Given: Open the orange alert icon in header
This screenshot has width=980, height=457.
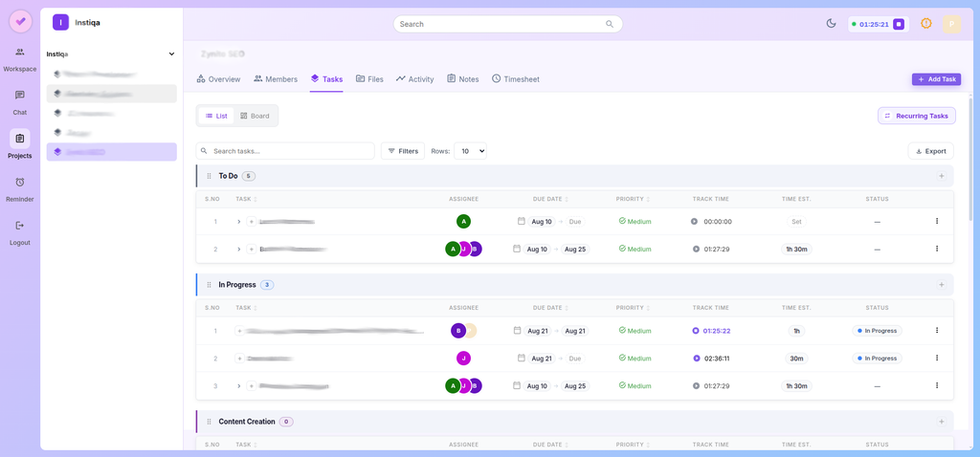Looking at the screenshot, I should coord(926,23).
